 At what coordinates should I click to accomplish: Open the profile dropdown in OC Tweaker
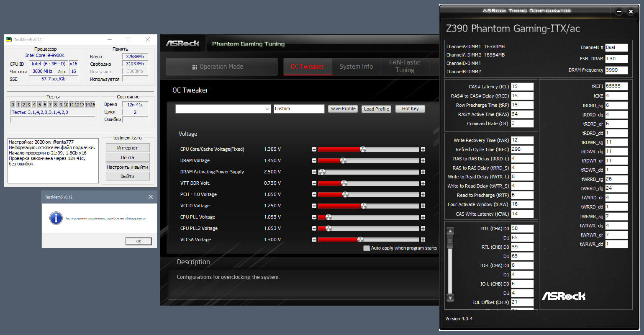coord(223,109)
